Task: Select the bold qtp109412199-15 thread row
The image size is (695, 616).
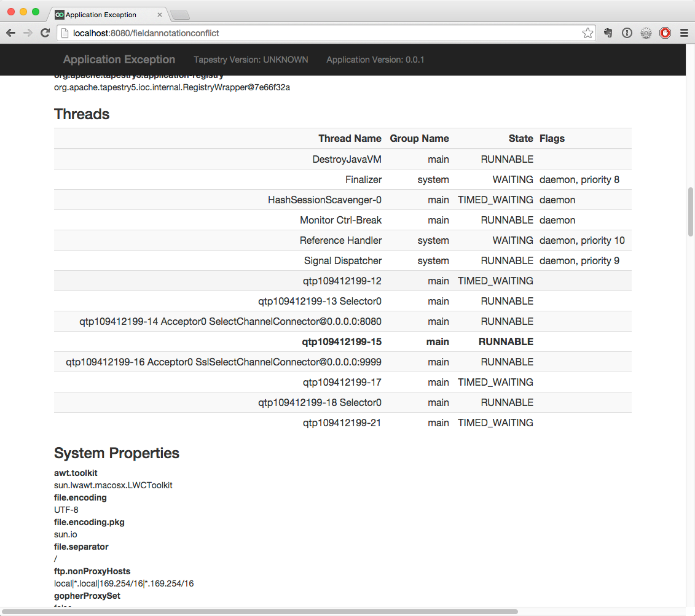Action: click(342, 342)
